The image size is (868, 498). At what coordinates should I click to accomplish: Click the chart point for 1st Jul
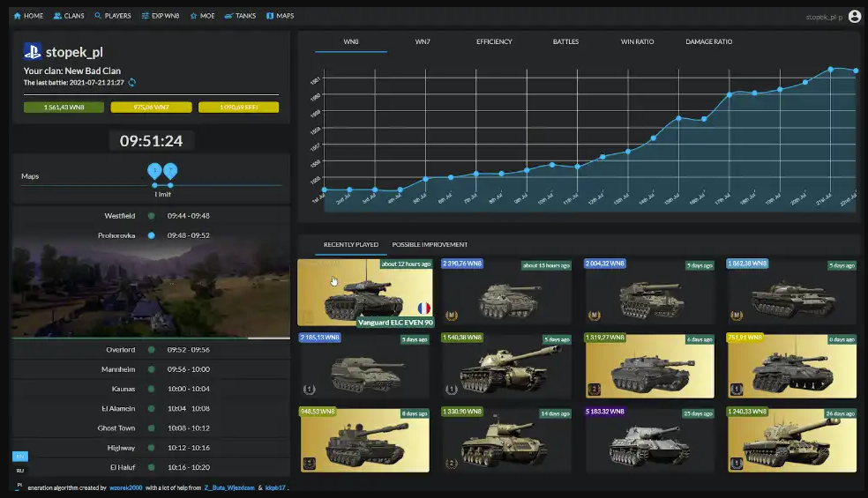click(x=325, y=190)
